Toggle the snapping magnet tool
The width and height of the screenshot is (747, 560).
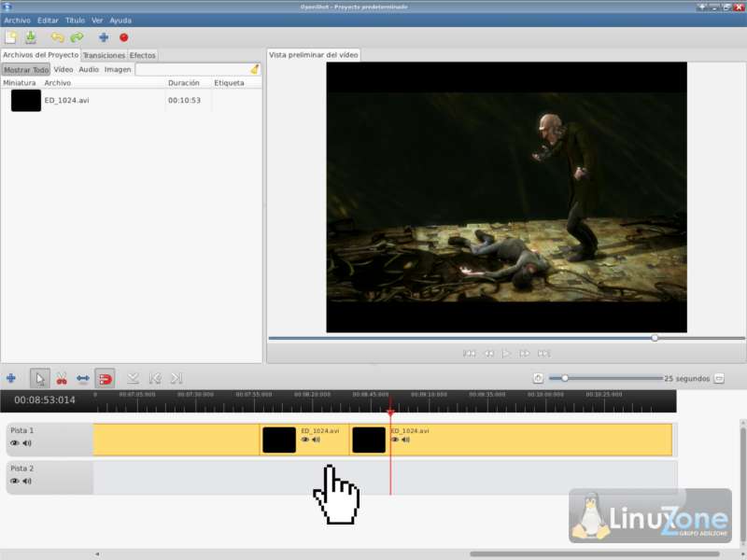(x=105, y=379)
